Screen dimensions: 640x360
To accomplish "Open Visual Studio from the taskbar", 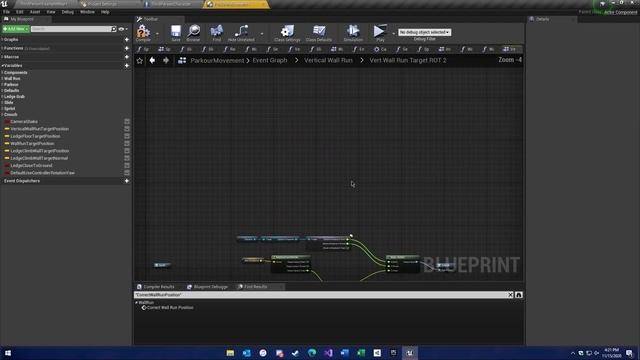I will [328, 353].
